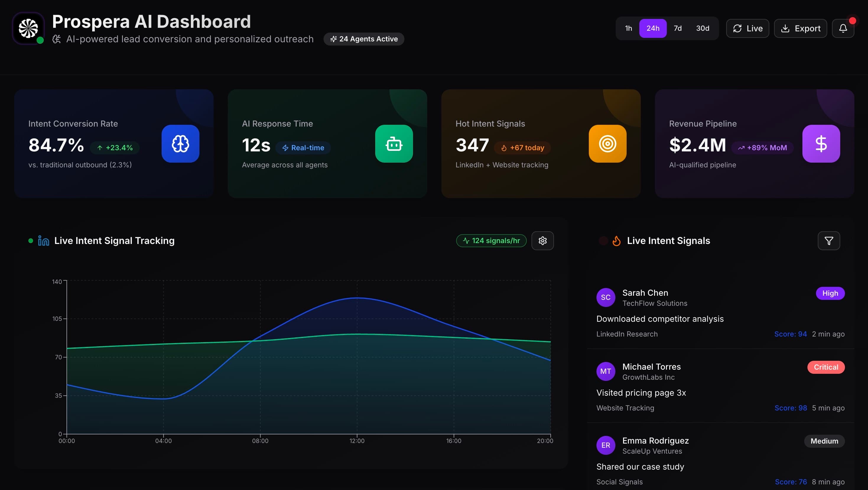The width and height of the screenshot is (868, 490).
Task: Toggle Live mode on
Action: (747, 28)
